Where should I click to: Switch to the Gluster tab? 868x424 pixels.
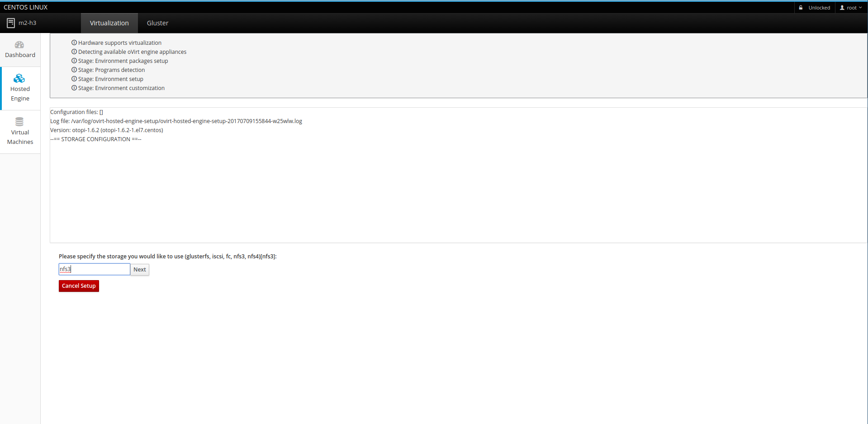(157, 23)
